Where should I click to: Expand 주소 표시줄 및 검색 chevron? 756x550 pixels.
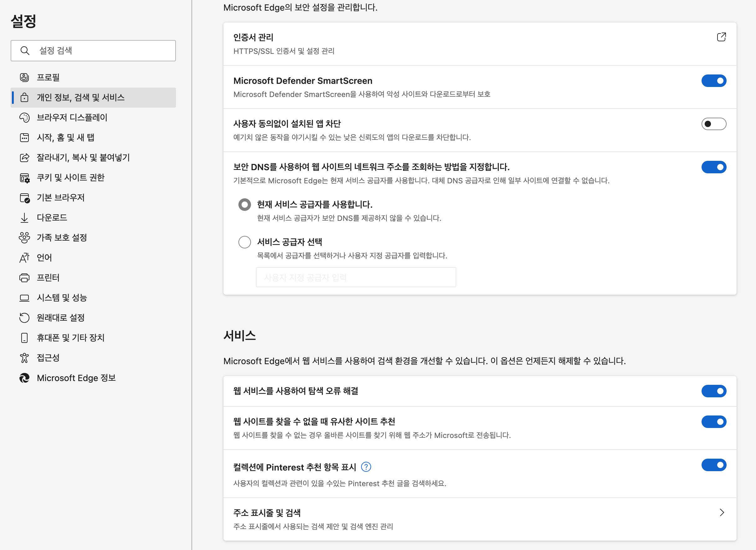pyautogui.click(x=722, y=512)
